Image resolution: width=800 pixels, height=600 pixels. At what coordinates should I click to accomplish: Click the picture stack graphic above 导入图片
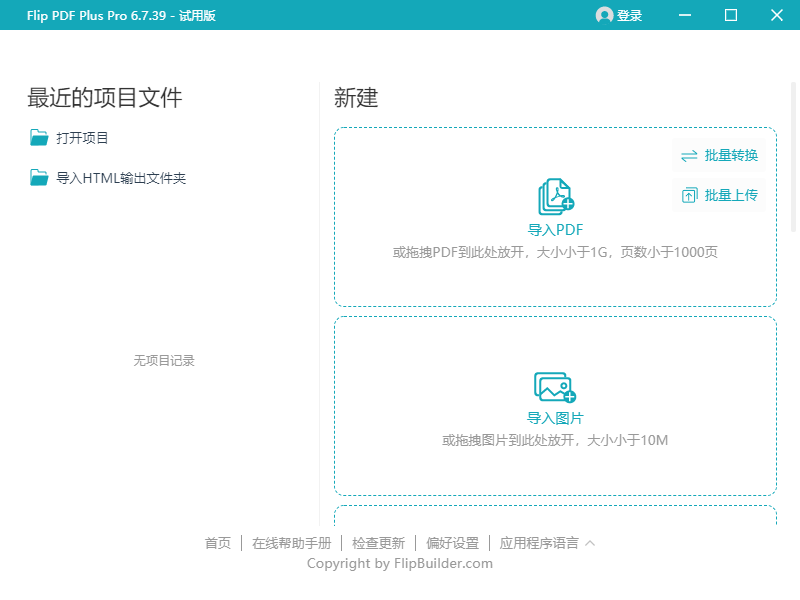(554, 385)
